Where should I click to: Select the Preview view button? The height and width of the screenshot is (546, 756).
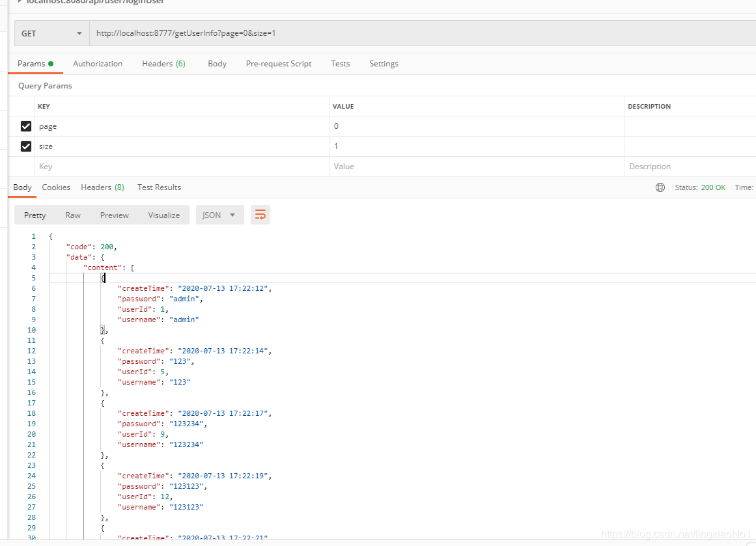(114, 215)
